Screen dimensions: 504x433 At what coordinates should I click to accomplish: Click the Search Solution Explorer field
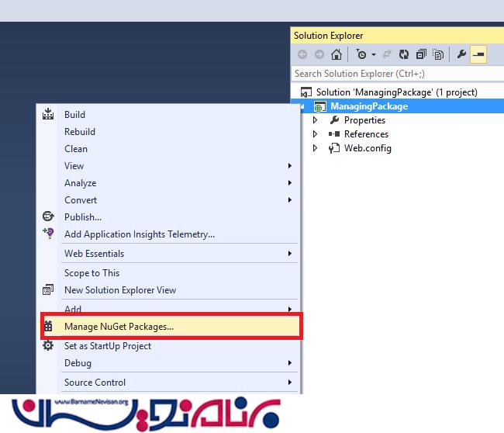(397, 74)
